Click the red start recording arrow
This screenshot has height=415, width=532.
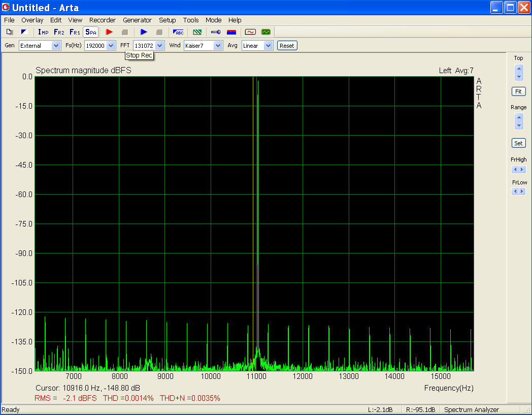point(109,32)
